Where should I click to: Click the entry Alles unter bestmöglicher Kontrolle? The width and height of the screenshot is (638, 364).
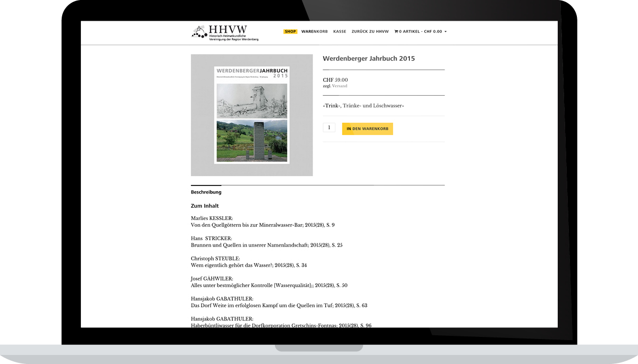tap(269, 285)
